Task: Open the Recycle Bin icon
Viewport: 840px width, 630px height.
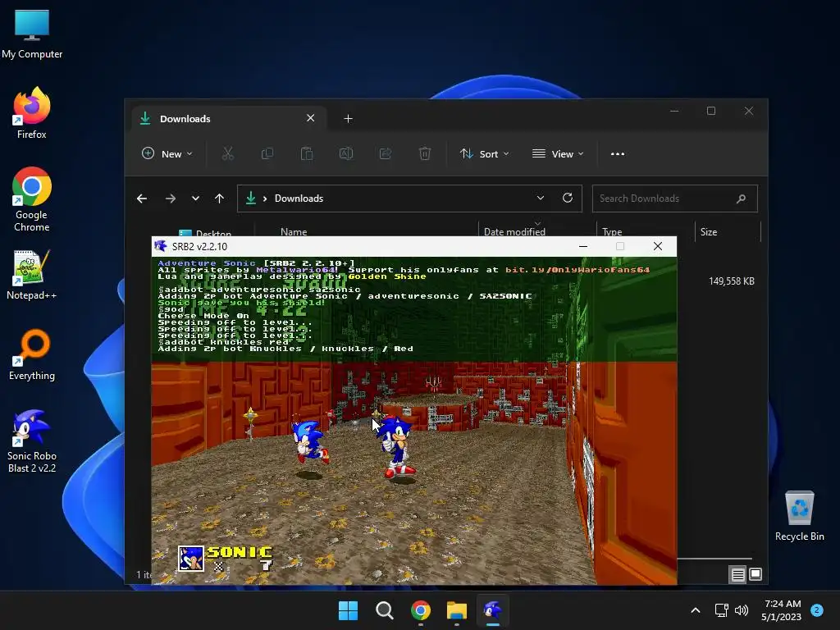Action: [x=799, y=516]
